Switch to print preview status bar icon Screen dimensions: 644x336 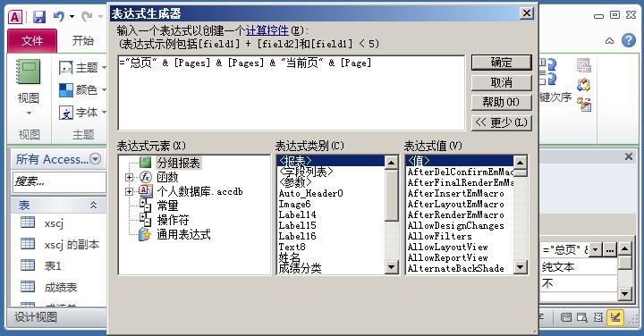click(582, 316)
